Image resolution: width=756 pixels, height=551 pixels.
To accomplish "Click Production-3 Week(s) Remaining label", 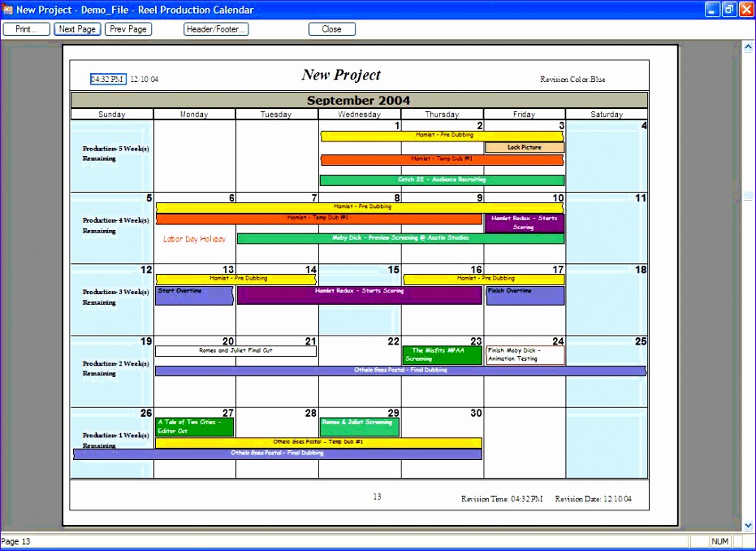I will 115,297.
